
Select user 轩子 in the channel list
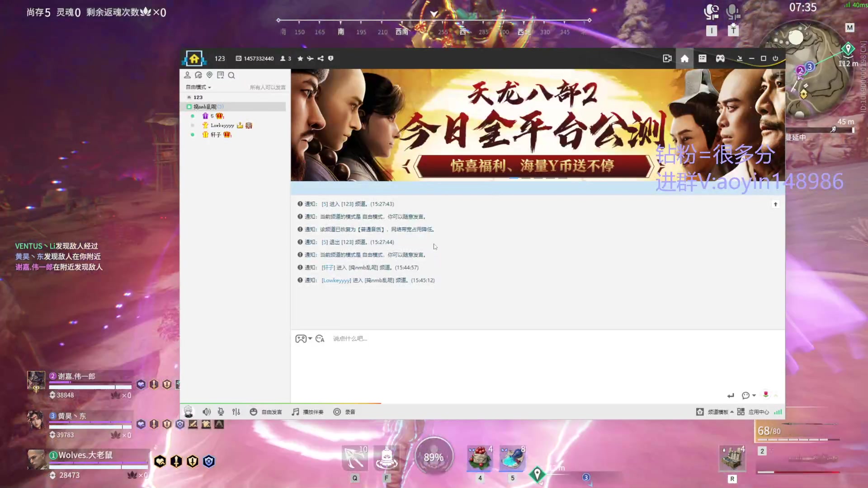click(x=216, y=135)
